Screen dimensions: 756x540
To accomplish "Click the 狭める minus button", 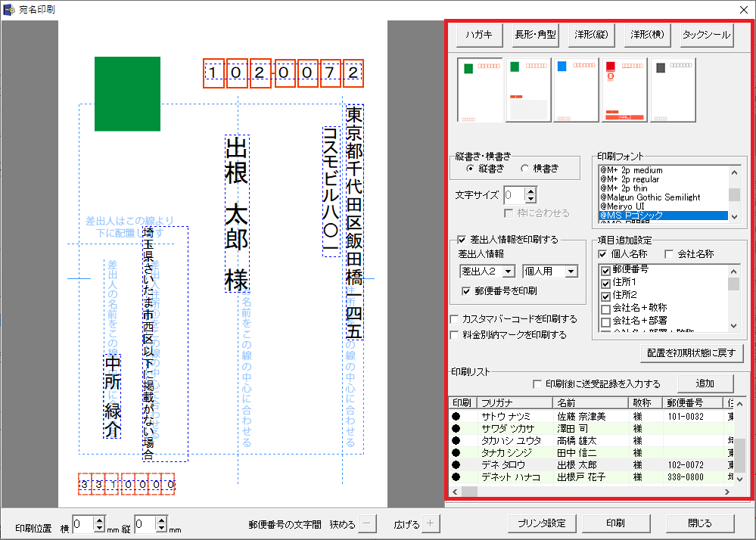I will click(367, 523).
